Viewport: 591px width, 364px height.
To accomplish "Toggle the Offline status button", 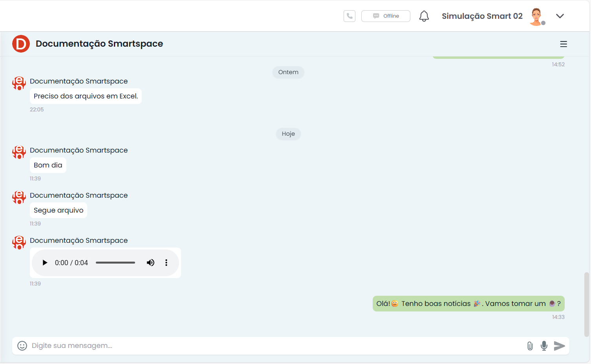I will pyautogui.click(x=386, y=16).
